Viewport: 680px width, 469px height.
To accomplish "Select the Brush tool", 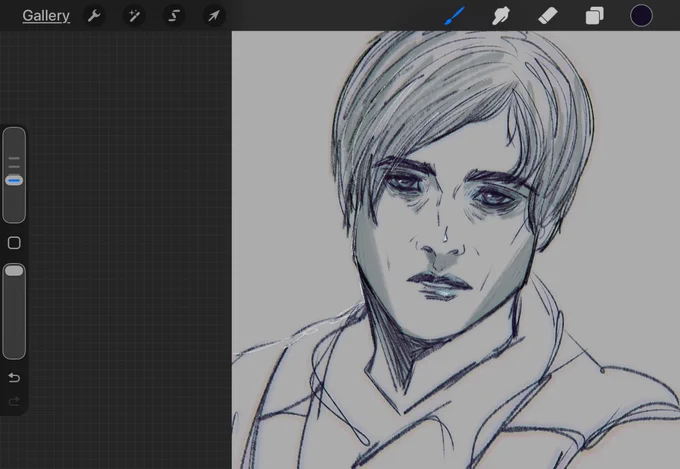I will click(x=454, y=16).
